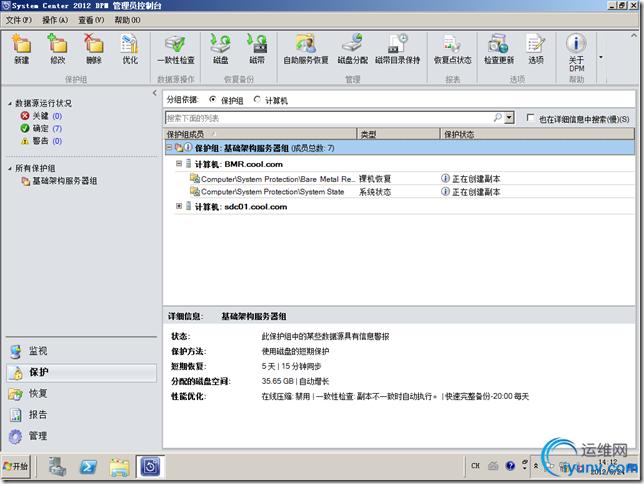Viewport: 644px width, 484px height.
Task: Collapse the 数据源运行状况 section
Action: coord(10,104)
